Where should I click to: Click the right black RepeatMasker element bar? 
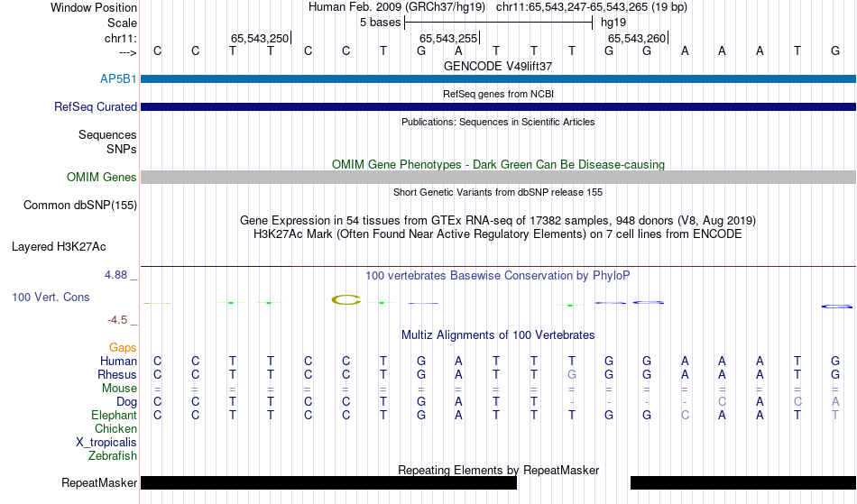pyautogui.click(x=743, y=482)
